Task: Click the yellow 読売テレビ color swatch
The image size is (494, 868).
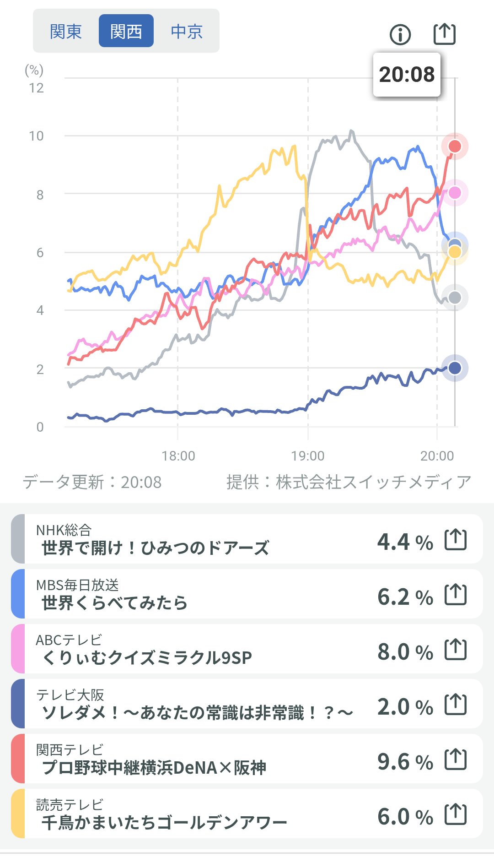Action: [18, 814]
